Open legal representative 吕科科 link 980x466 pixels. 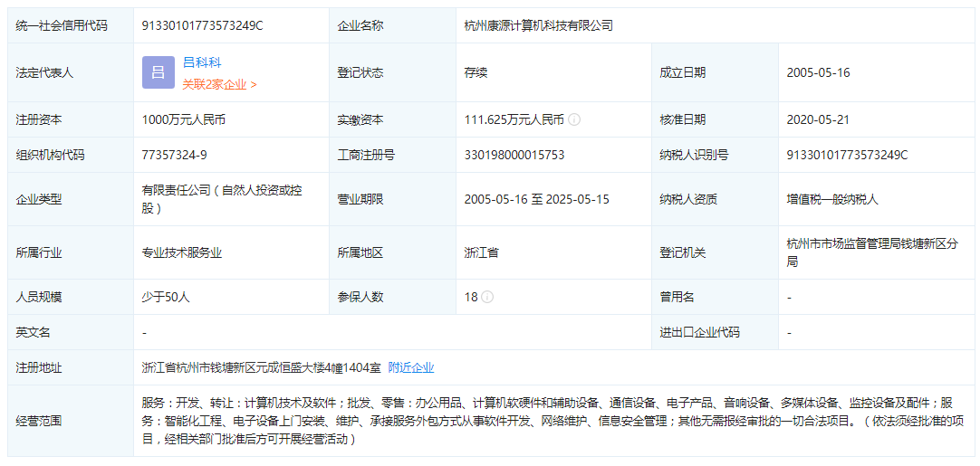point(202,62)
